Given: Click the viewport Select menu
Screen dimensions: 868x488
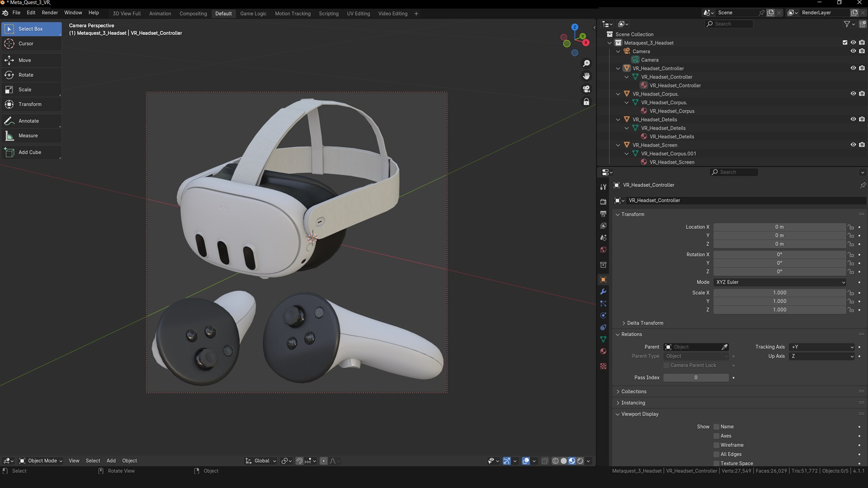Looking at the screenshot, I should 93,461.
